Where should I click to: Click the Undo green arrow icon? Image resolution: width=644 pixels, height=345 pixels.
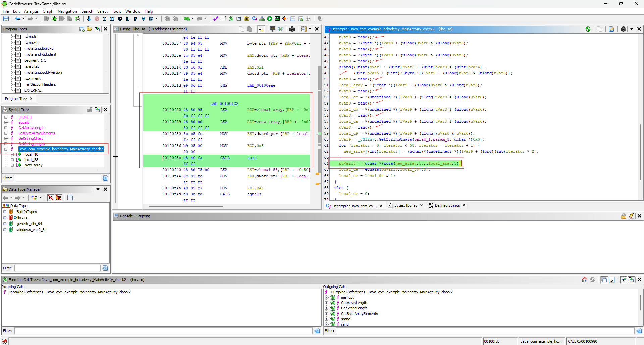click(x=187, y=19)
